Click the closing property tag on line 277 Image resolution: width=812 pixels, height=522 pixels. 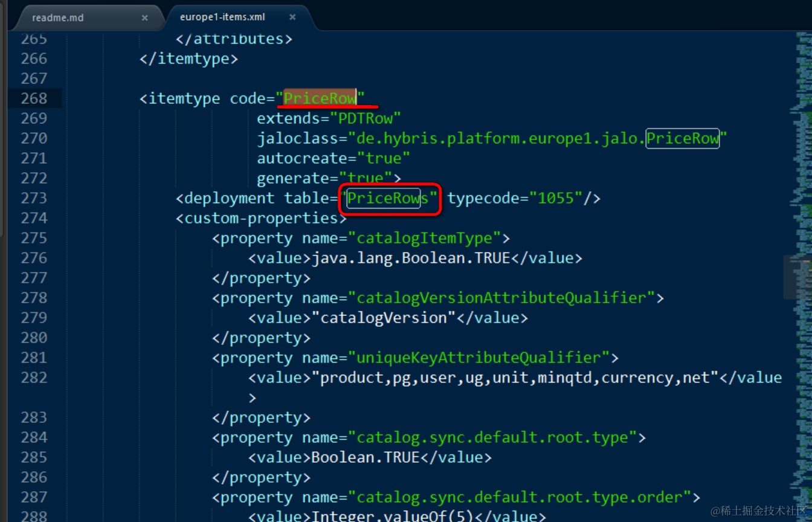point(261,278)
